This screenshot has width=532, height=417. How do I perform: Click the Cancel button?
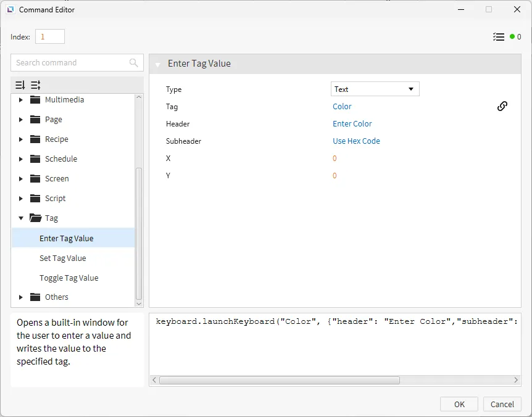pyautogui.click(x=502, y=404)
